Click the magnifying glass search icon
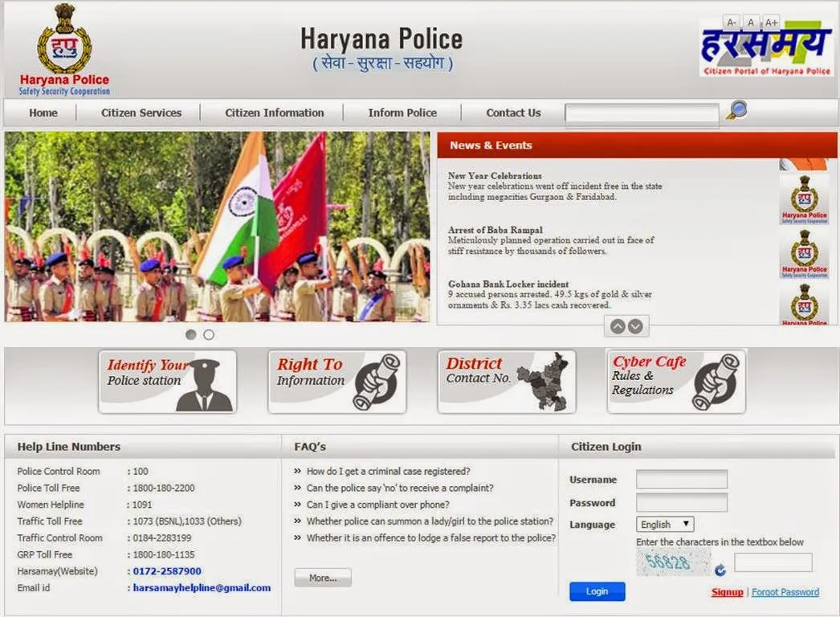 736,110
